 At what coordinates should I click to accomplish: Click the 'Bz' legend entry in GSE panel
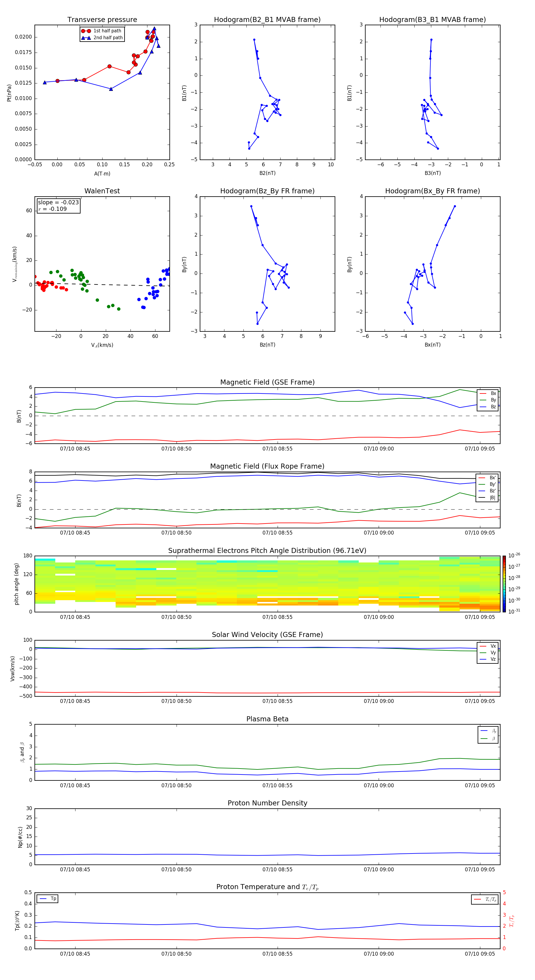[x=488, y=407]
